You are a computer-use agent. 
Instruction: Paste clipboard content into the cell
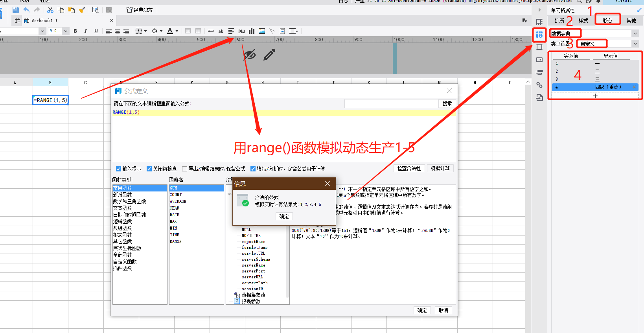click(x=72, y=10)
